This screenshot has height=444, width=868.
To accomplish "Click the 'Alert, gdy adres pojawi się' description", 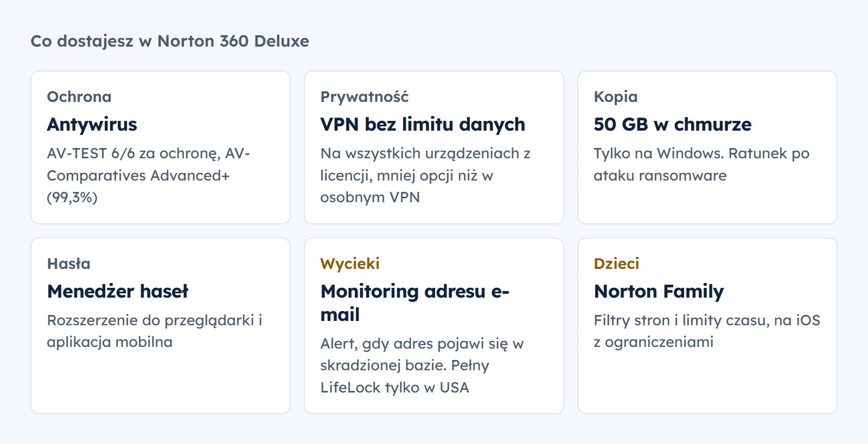I will tap(422, 365).
